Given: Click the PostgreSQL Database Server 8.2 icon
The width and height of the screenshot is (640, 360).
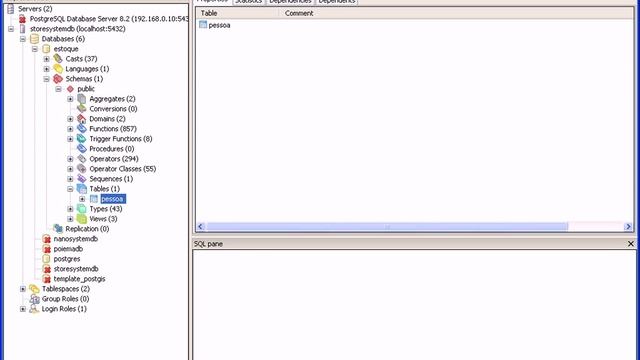Looking at the screenshot, I should tap(22, 19).
